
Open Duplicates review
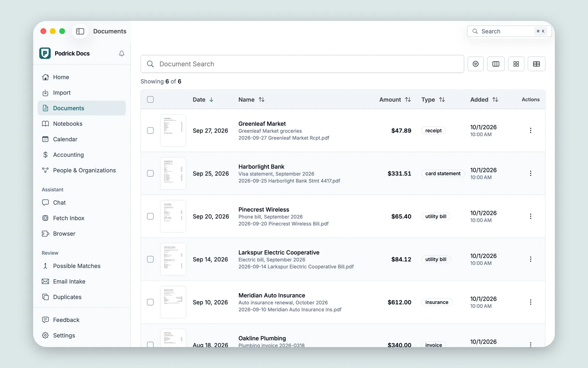tap(82, 297)
